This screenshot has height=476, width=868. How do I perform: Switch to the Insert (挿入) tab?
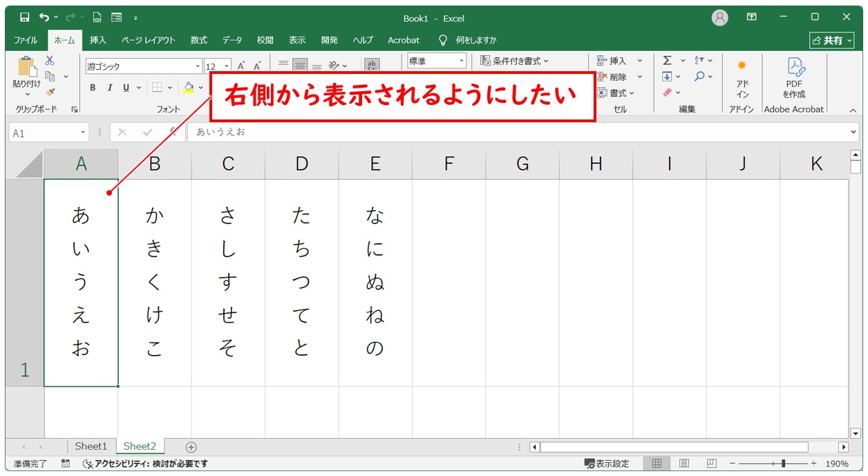(98, 40)
